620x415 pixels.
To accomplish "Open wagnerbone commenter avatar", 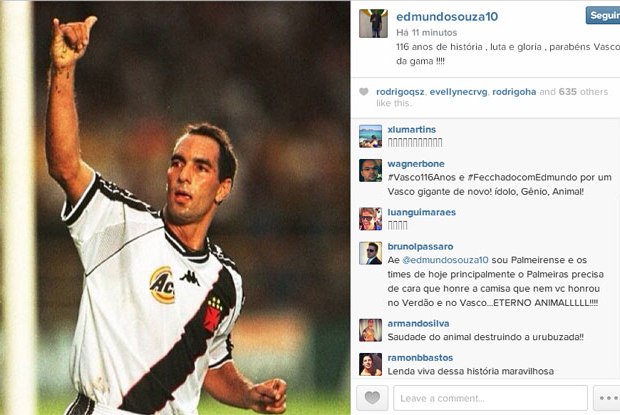I will pyautogui.click(x=370, y=170).
